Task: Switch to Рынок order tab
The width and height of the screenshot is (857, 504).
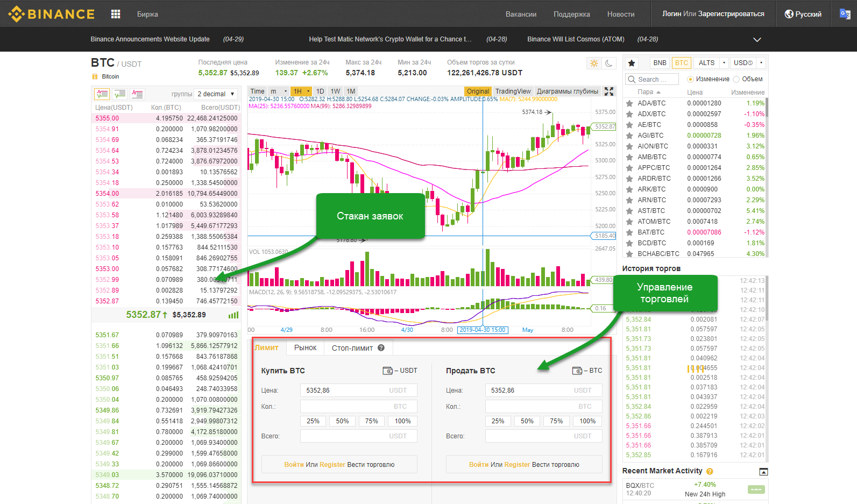Action: [x=305, y=348]
